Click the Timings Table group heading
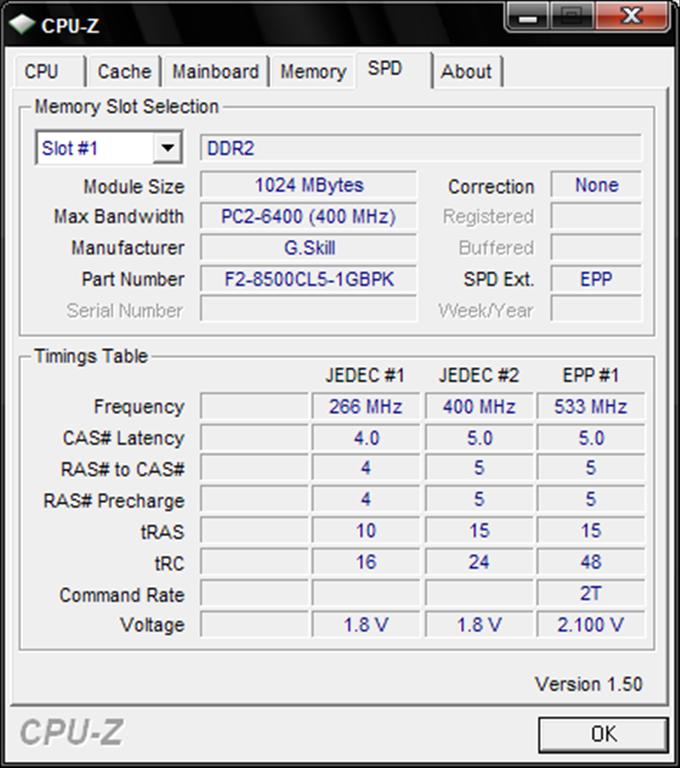 [x=91, y=356]
